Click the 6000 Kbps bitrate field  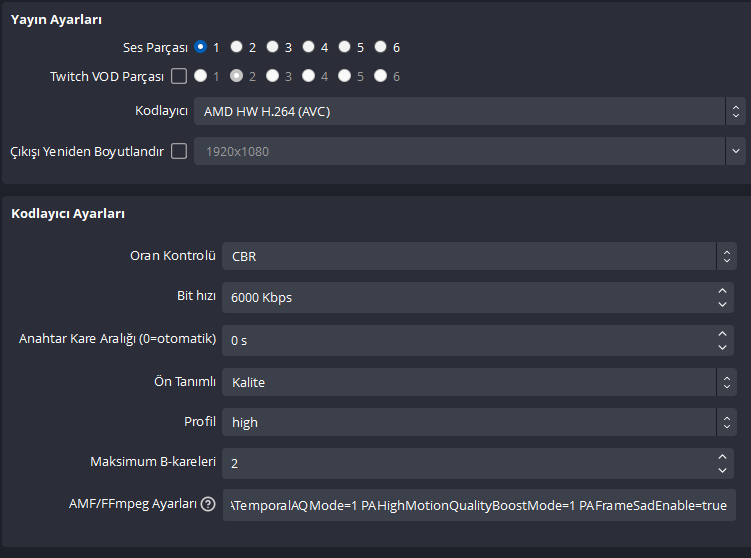tap(465, 297)
